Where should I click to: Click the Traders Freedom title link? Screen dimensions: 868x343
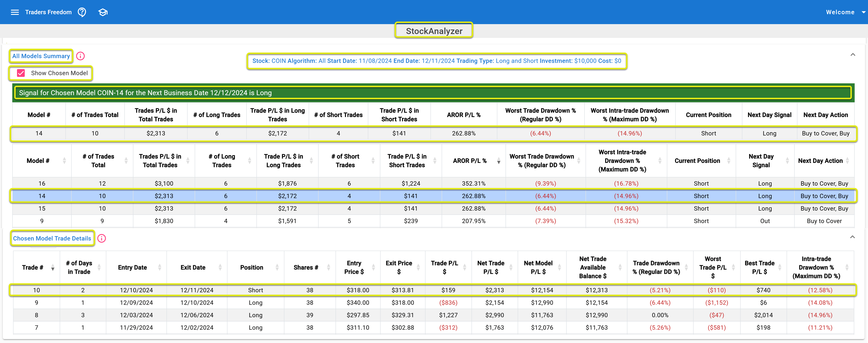48,12
